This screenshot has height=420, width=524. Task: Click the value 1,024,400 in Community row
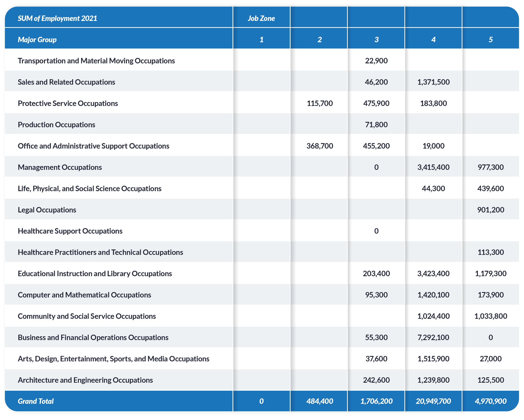[x=433, y=316]
